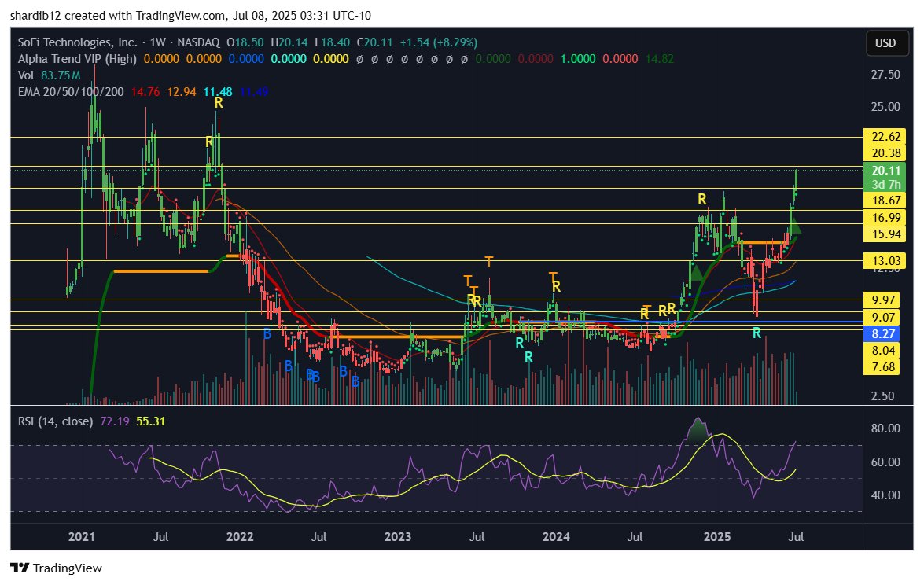Click the shardib12 created with TradingView.com header
The width and height of the screenshot is (924, 585).
coord(190,15)
